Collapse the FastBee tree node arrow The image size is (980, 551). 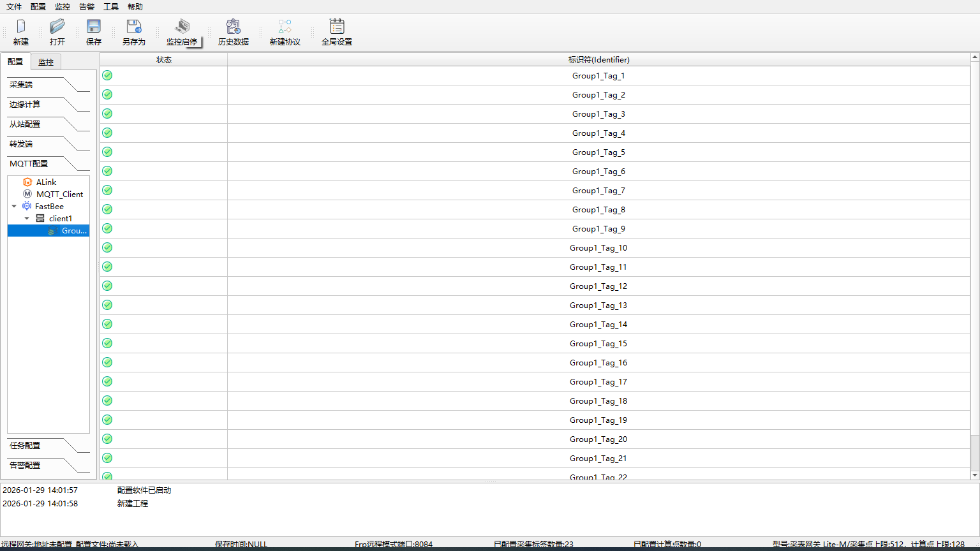coord(14,207)
